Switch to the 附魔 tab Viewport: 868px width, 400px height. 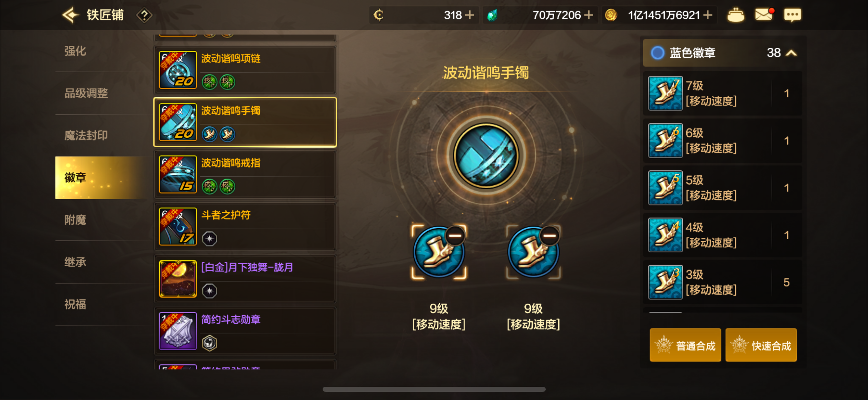(x=75, y=220)
